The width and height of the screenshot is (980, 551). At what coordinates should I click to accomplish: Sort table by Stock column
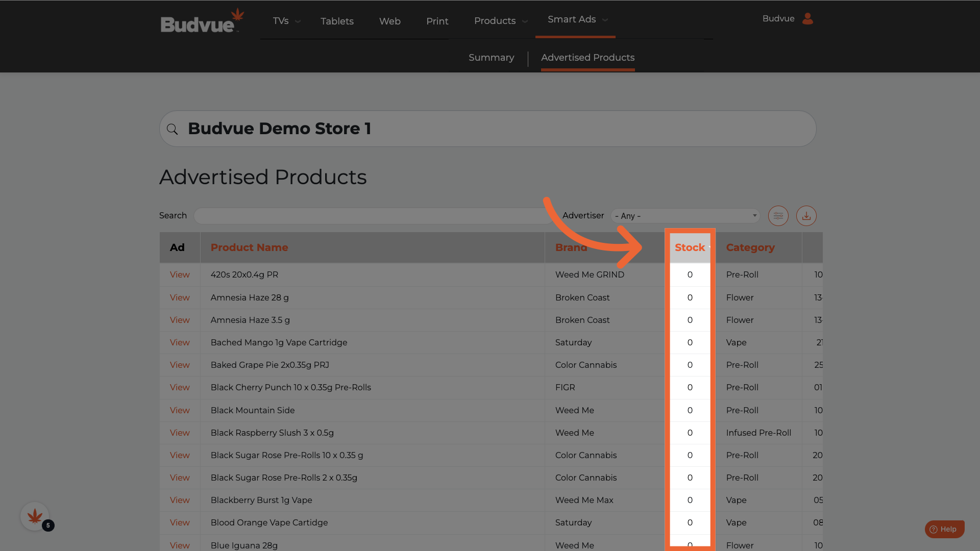[690, 247]
